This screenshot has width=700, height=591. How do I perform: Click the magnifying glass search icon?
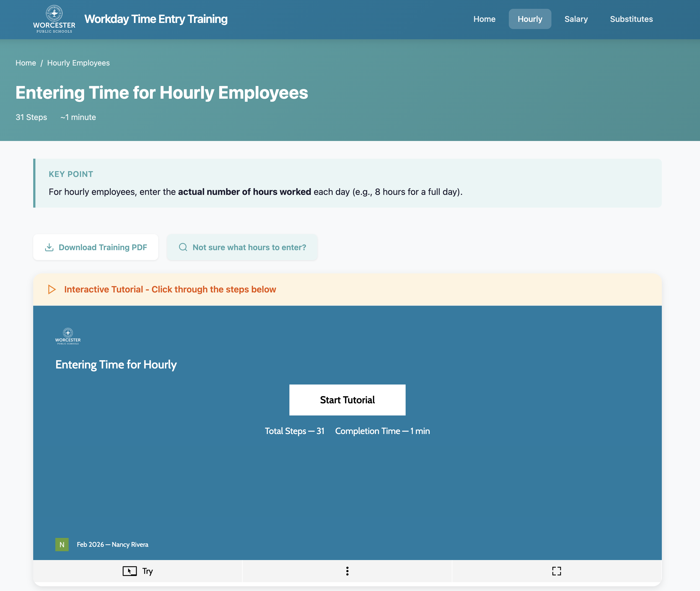point(183,247)
